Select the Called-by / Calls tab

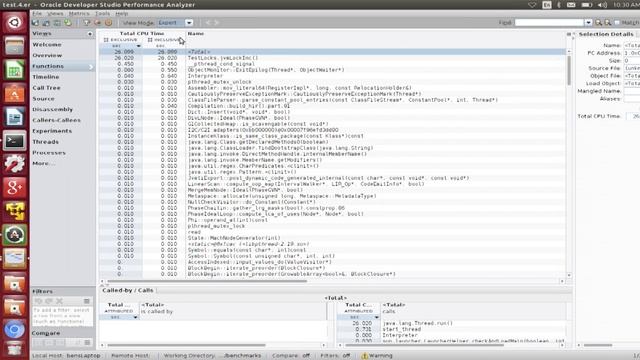pyautogui.click(x=128, y=290)
